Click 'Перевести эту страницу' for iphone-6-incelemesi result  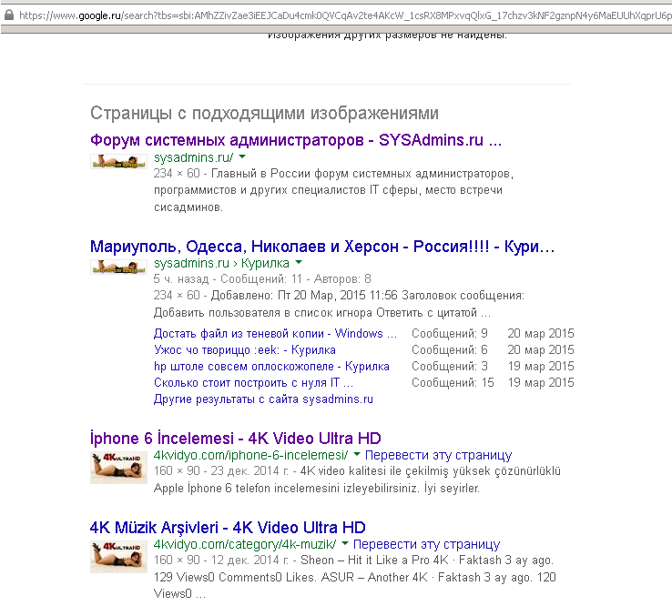point(438,455)
